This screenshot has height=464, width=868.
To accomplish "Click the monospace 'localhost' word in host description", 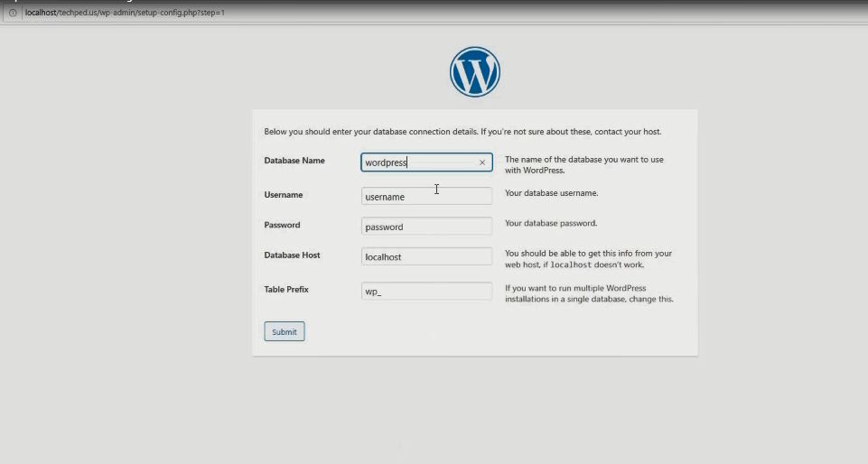I will [570, 265].
